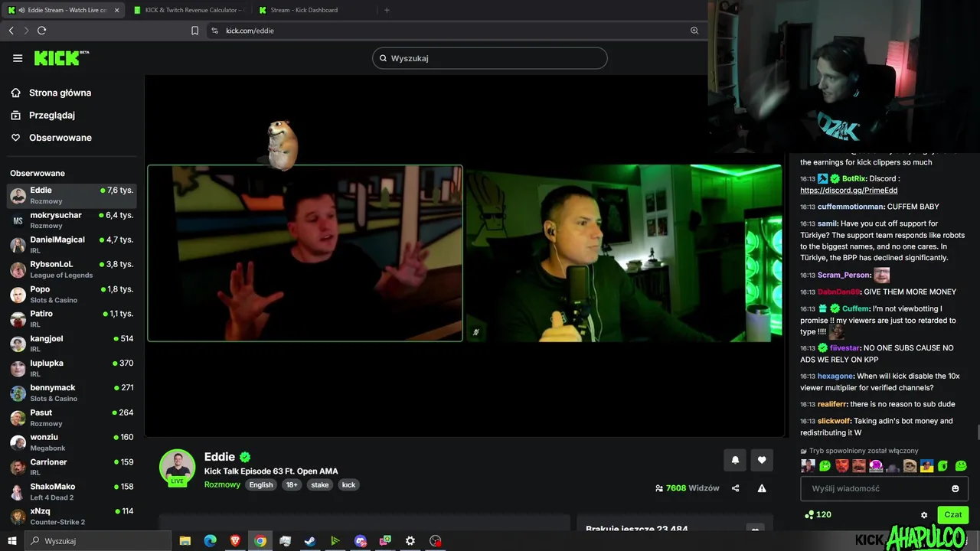
Task: Open the Windows Start menu
Action: [12, 541]
